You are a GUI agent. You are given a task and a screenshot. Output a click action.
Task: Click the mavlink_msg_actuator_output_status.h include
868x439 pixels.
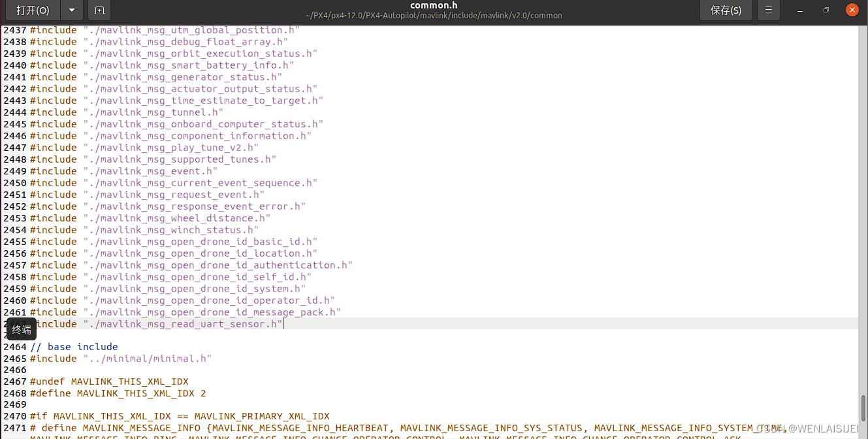[x=174, y=89]
